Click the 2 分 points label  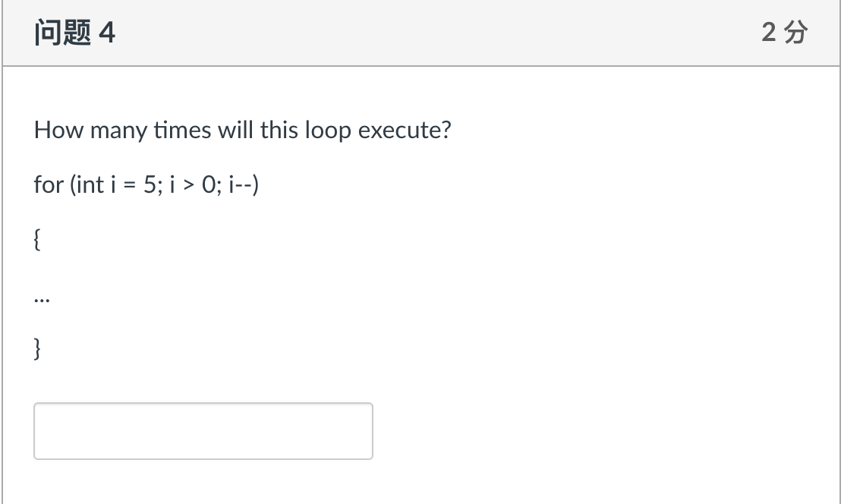click(785, 32)
